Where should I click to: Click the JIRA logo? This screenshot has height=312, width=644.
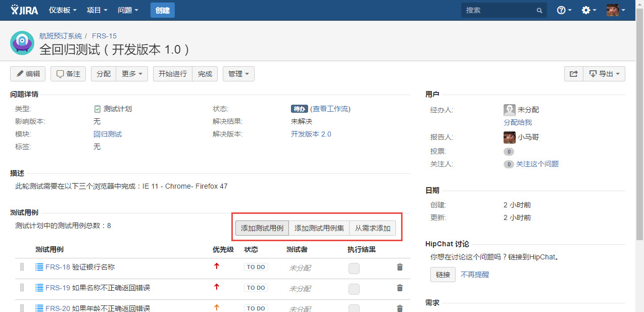click(x=24, y=10)
